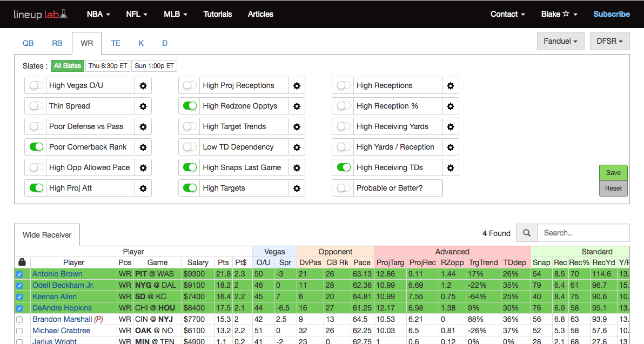The width and height of the screenshot is (644, 344).
Task: Disable the Poor Cornerback Rank filter
Action: tap(36, 147)
